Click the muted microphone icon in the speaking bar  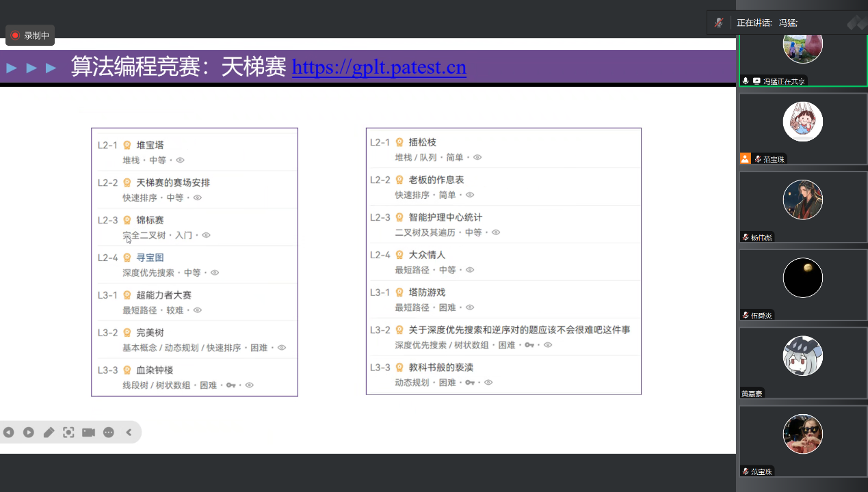tap(718, 23)
